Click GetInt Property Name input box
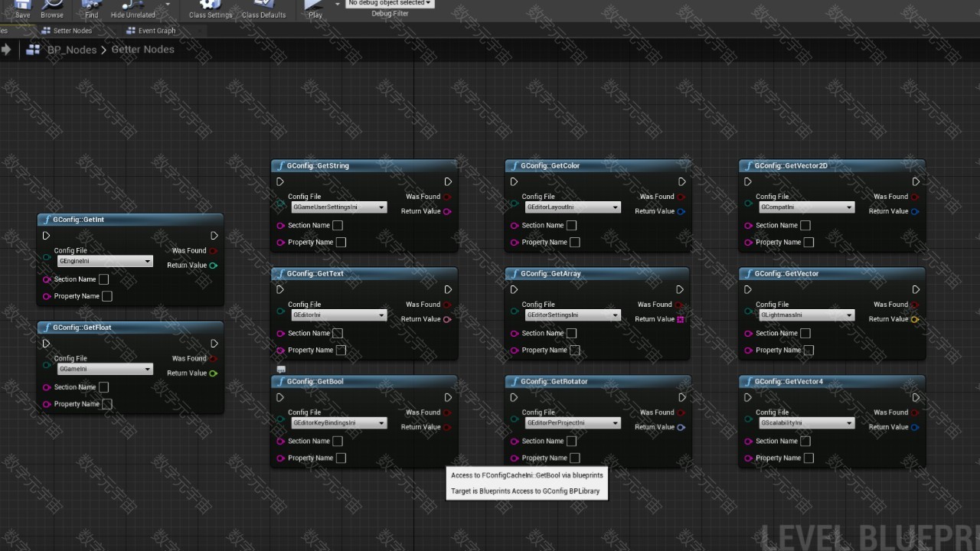Screen dimensions: 980x551 tap(107, 296)
